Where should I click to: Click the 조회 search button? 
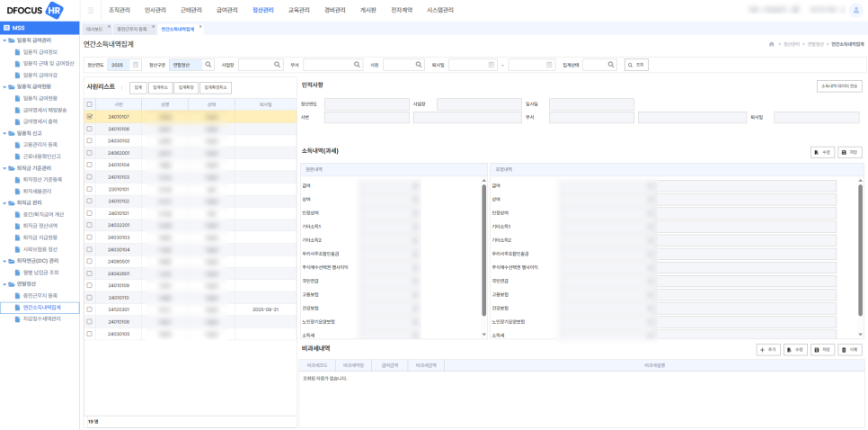click(636, 65)
